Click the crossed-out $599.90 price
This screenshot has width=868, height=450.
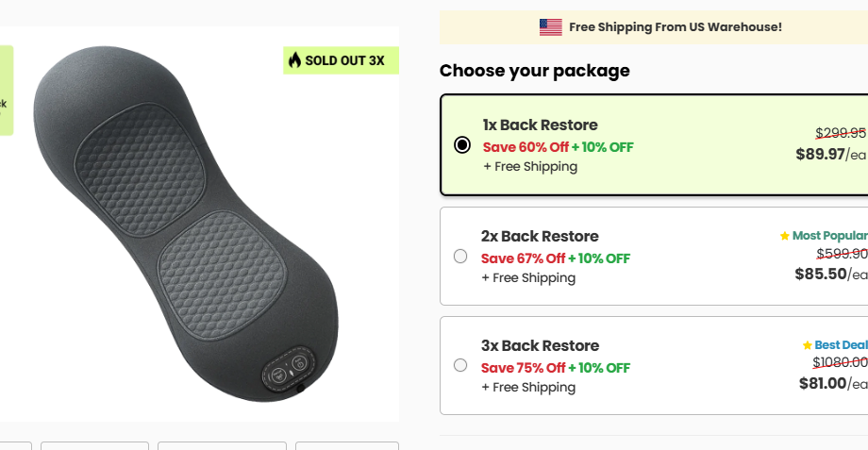point(841,253)
